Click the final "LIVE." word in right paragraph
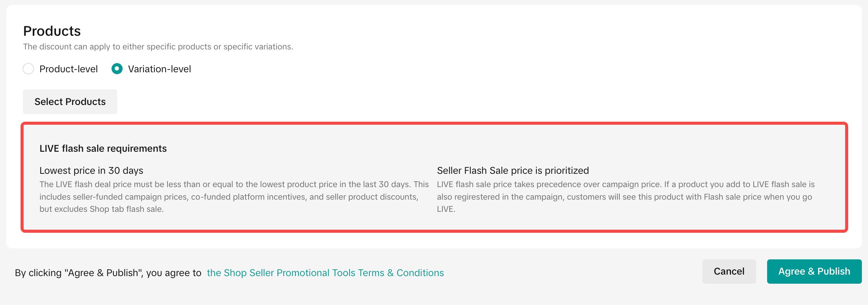This screenshot has width=868, height=305. 446,209
